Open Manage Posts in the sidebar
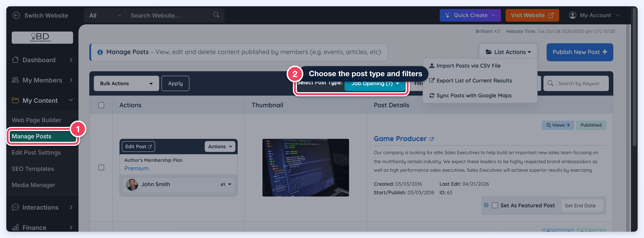 click(42, 136)
